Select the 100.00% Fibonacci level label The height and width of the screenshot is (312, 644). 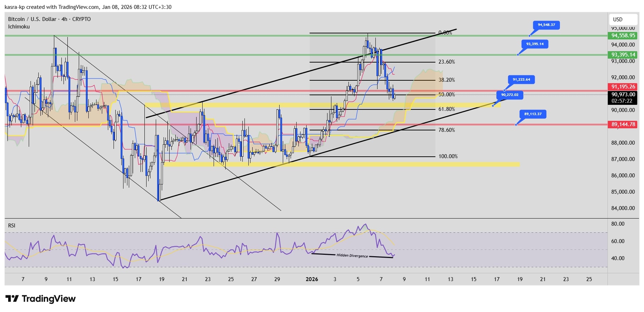coord(448,156)
